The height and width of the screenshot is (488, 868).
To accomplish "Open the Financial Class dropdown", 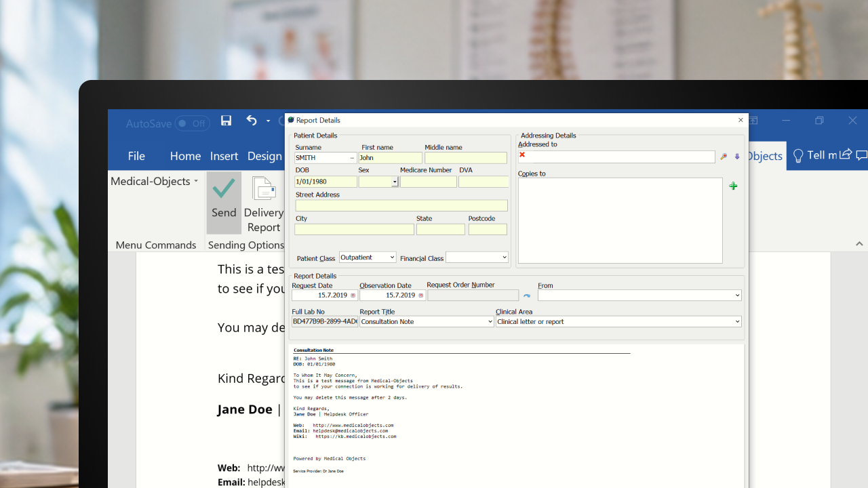I will (x=504, y=257).
